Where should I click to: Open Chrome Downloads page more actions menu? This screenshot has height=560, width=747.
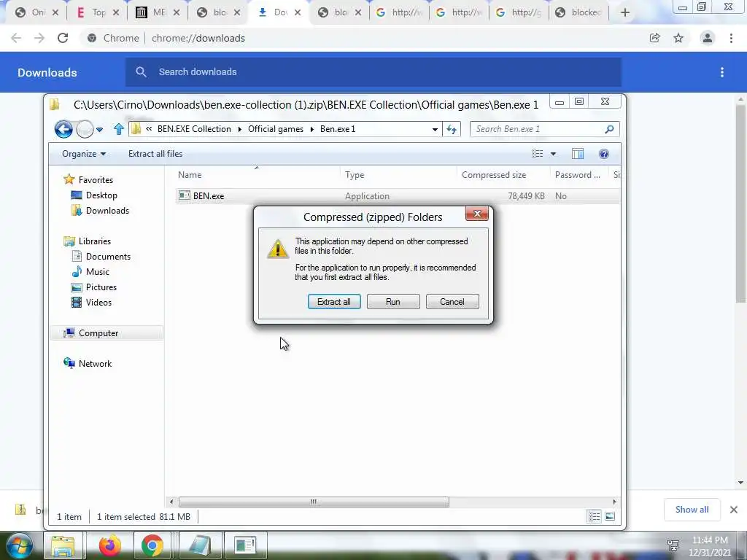[722, 72]
